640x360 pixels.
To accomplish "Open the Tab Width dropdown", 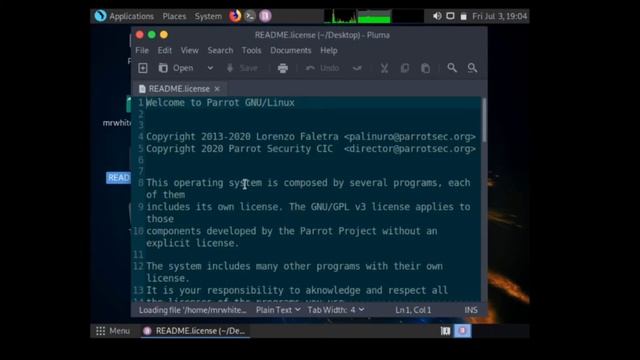I will tap(336, 310).
